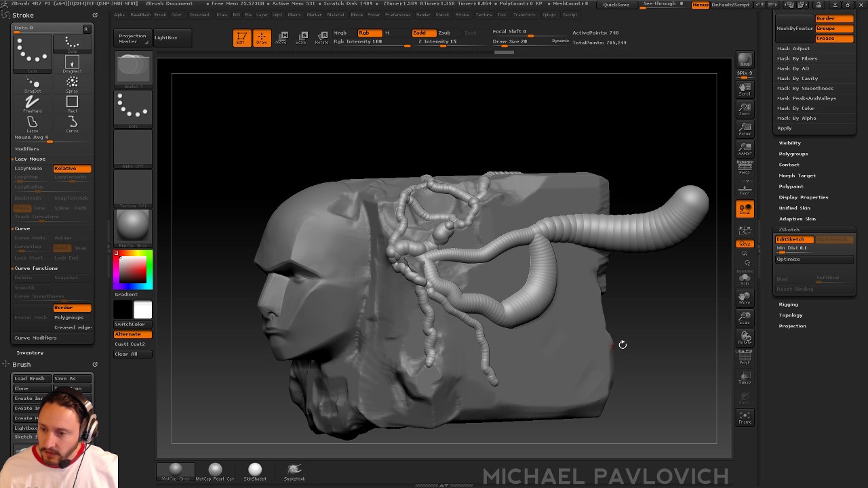This screenshot has width=868, height=488.
Task: Toggle Local symmetry button
Action: click(x=745, y=209)
